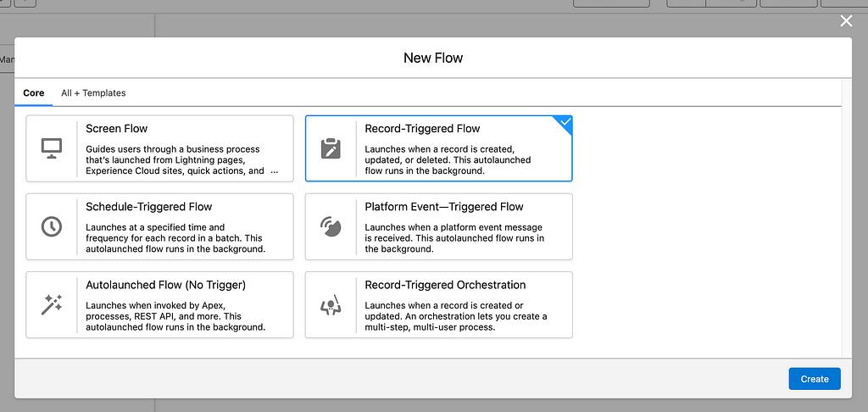Close the New Flow dialog with X

pos(846,21)
